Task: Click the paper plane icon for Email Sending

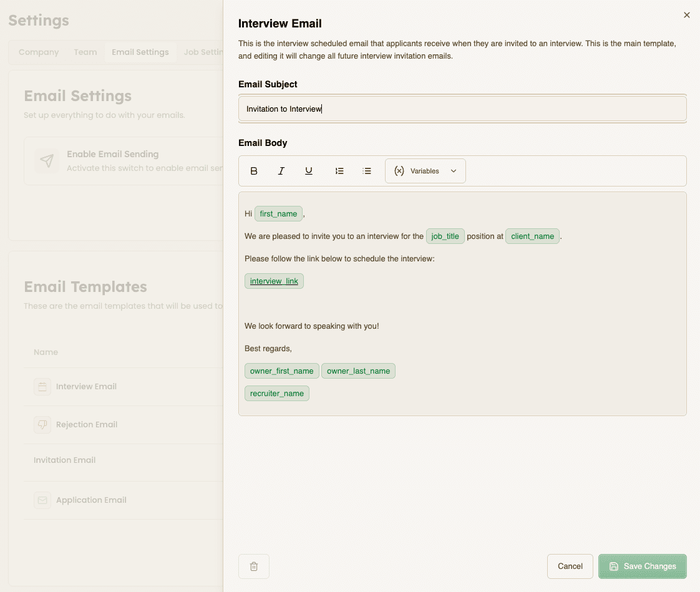Action: [x=47, y=161]
